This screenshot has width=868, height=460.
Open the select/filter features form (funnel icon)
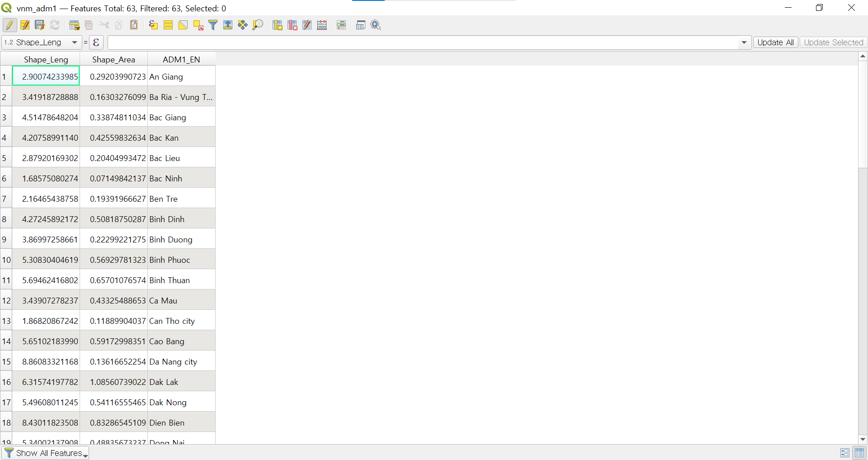pos(213,25)
